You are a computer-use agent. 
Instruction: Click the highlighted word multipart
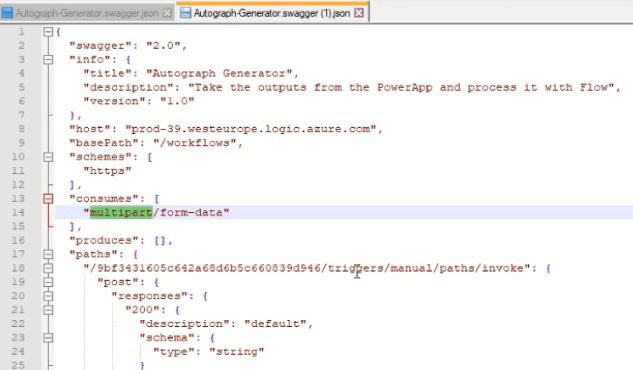tap(121, 212)
